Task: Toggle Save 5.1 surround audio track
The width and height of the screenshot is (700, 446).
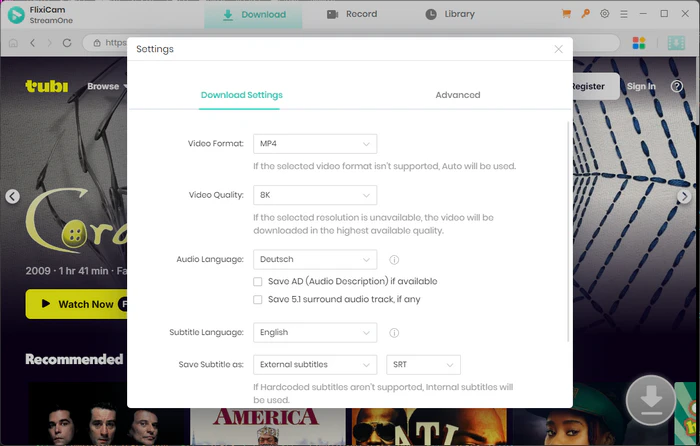Action: click(258, 299)
